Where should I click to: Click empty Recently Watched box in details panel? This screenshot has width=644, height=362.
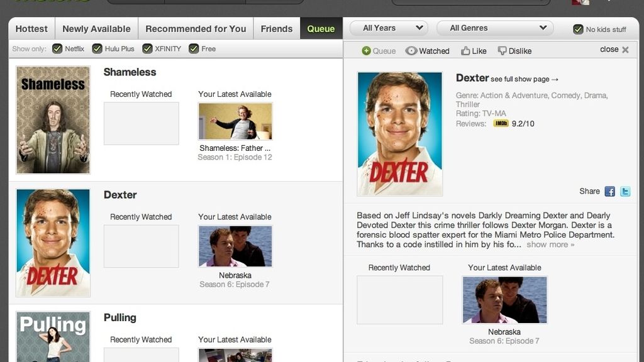coord(399,300)
